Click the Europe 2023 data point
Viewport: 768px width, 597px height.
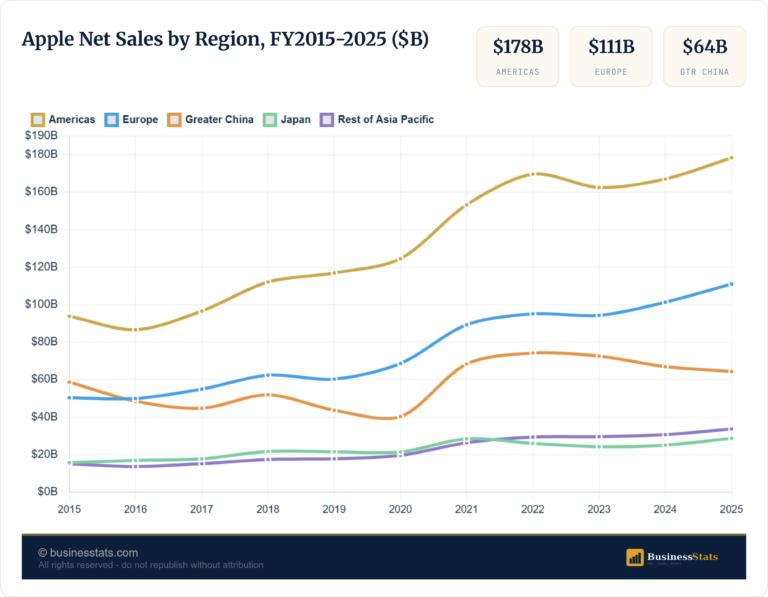[599, 315]
